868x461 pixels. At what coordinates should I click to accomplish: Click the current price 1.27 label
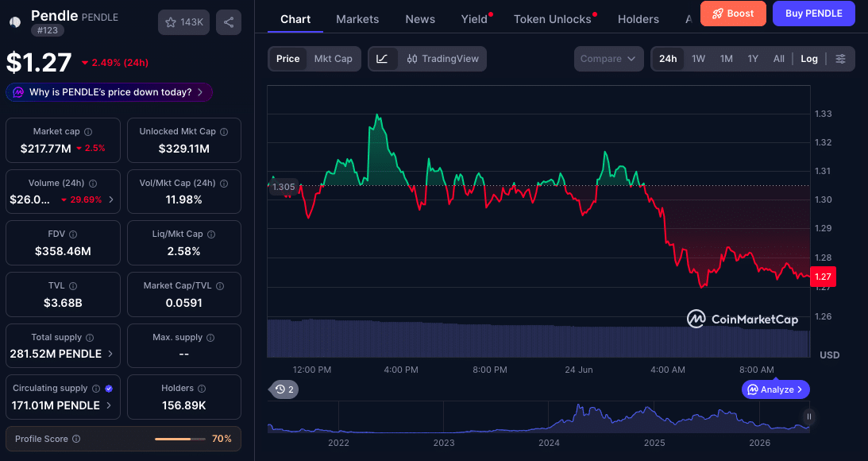823,277
